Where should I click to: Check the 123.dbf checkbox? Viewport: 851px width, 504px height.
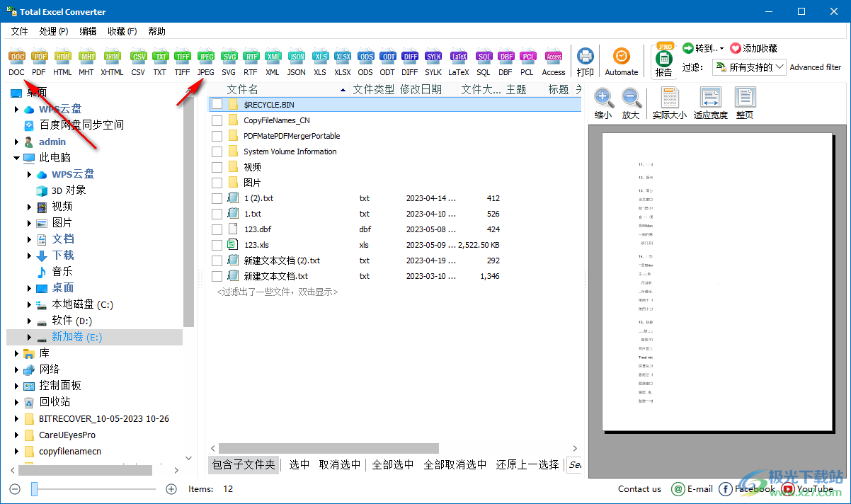217,229
